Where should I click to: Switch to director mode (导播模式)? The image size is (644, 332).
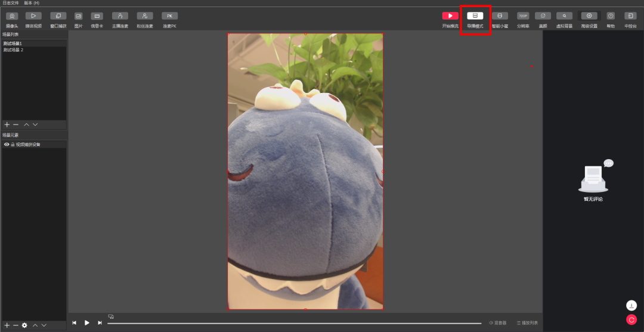pyautogui.click(x=475, y=20)
